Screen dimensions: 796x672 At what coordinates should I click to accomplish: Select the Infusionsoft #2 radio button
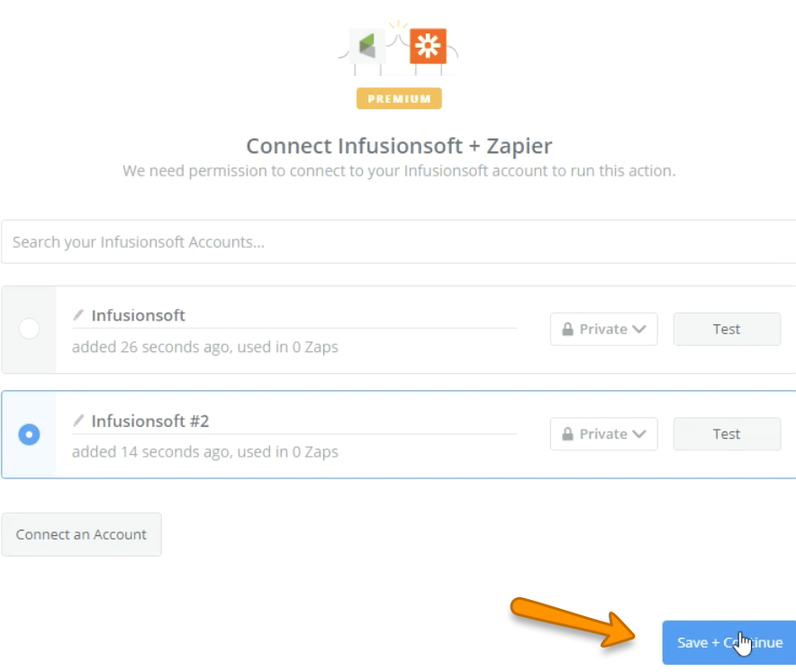pos(29,434)
